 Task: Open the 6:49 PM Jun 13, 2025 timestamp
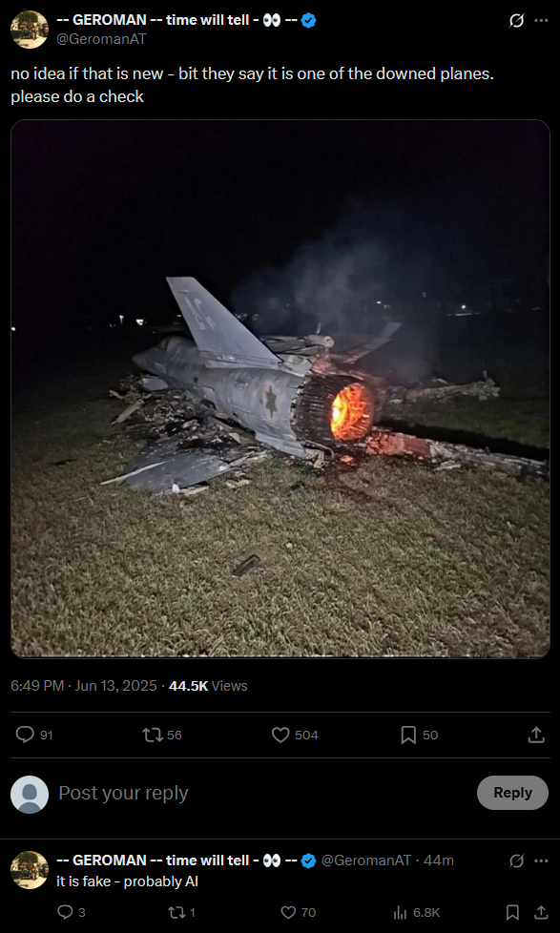84,686
